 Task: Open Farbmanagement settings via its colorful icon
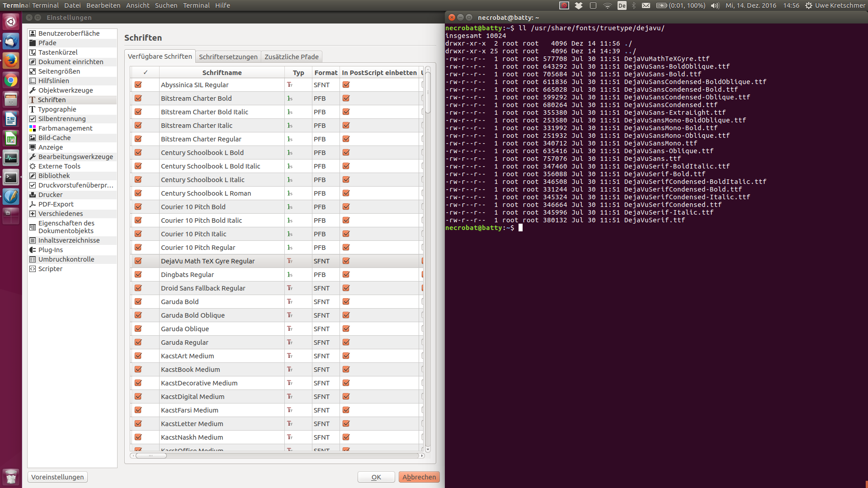[33, 128]
